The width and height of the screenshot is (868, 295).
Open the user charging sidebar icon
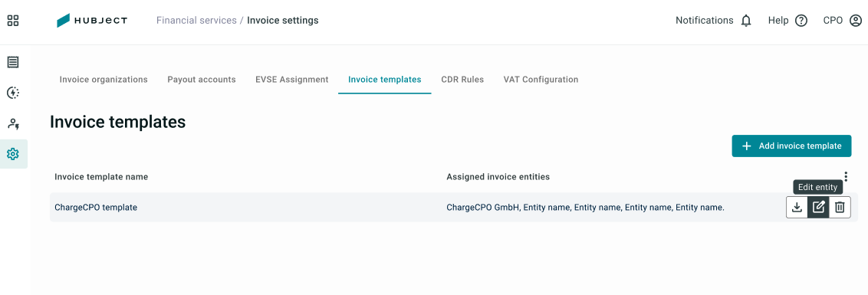click(13, 123)
